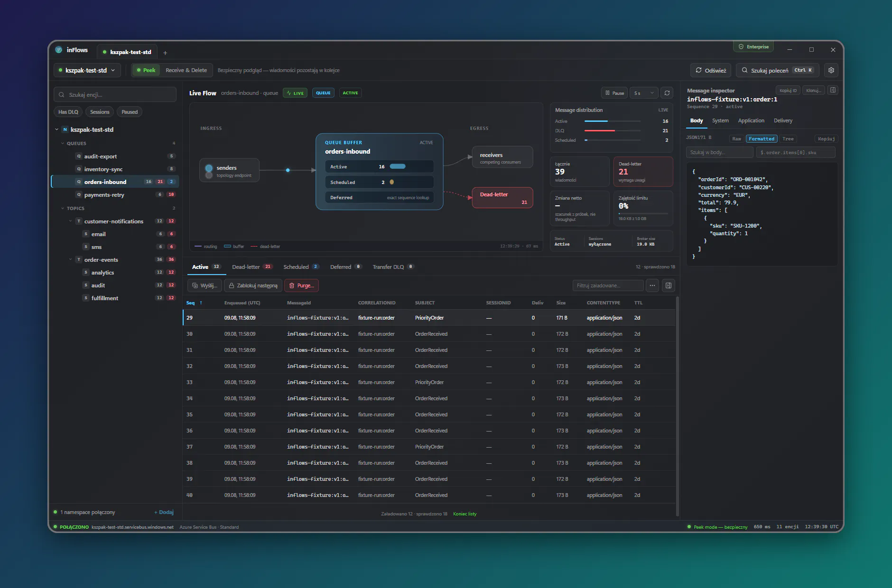Open settings gear in top toolbar
The image size is (892, 588).
click(831, 70)
